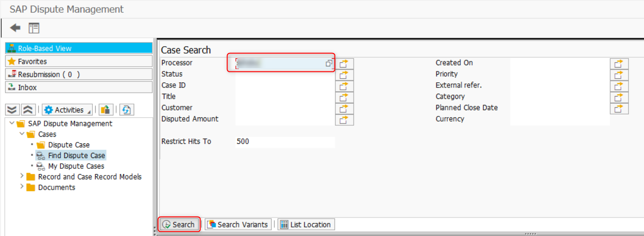Image resolution: width=644 pixels, height=236 pixels.
Task: Select Find Dispute Case tree item
Action: point(77,155)
